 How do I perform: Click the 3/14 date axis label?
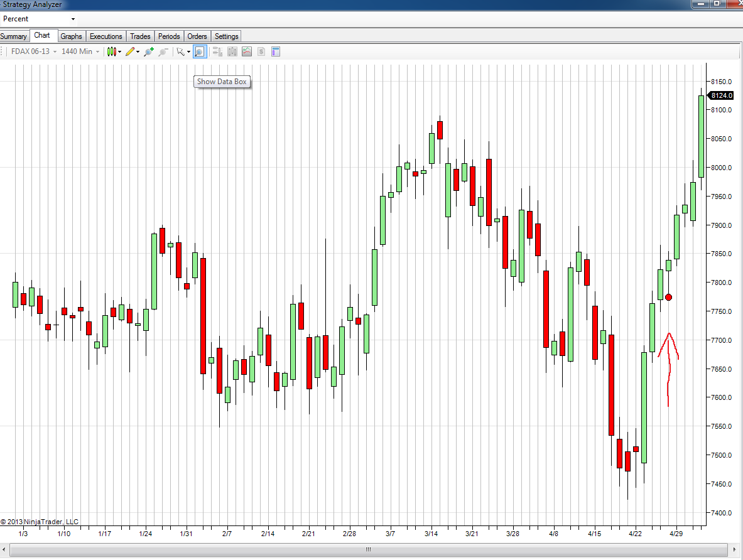tap(431, 534)
